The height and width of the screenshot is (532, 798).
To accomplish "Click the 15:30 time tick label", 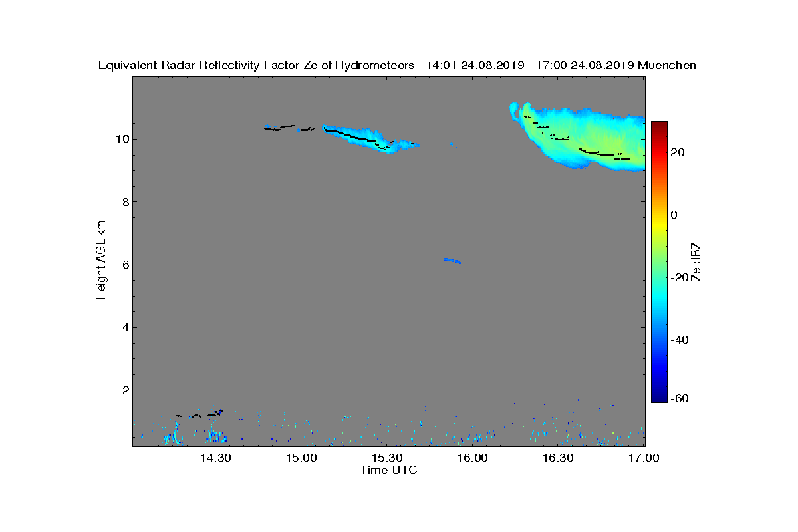I will coord(387,458).
